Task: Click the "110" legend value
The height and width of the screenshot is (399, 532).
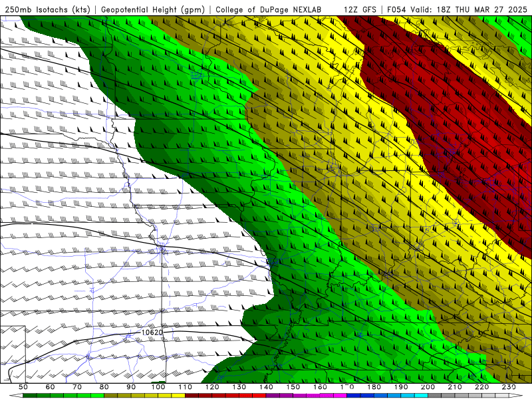Action: point(186,387)
